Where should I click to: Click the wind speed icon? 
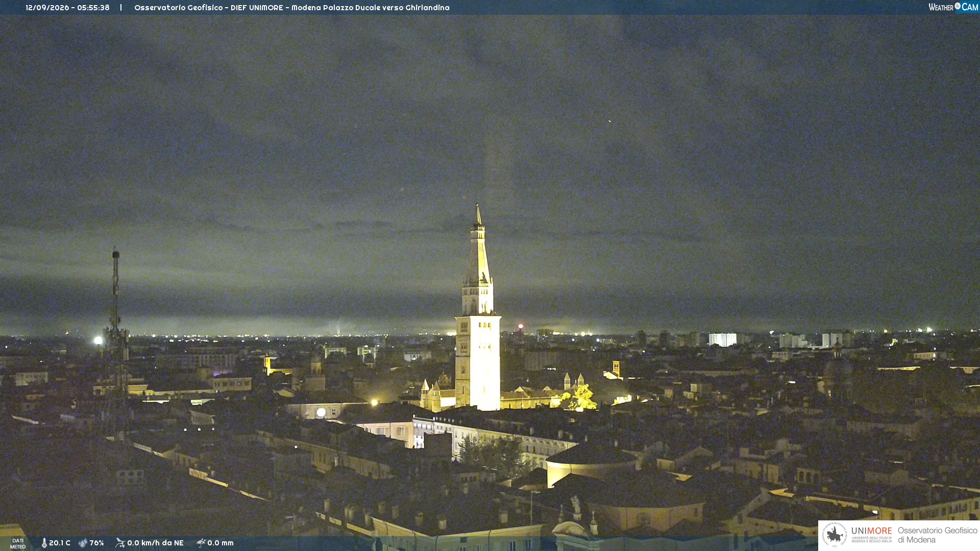coord(120,543)
